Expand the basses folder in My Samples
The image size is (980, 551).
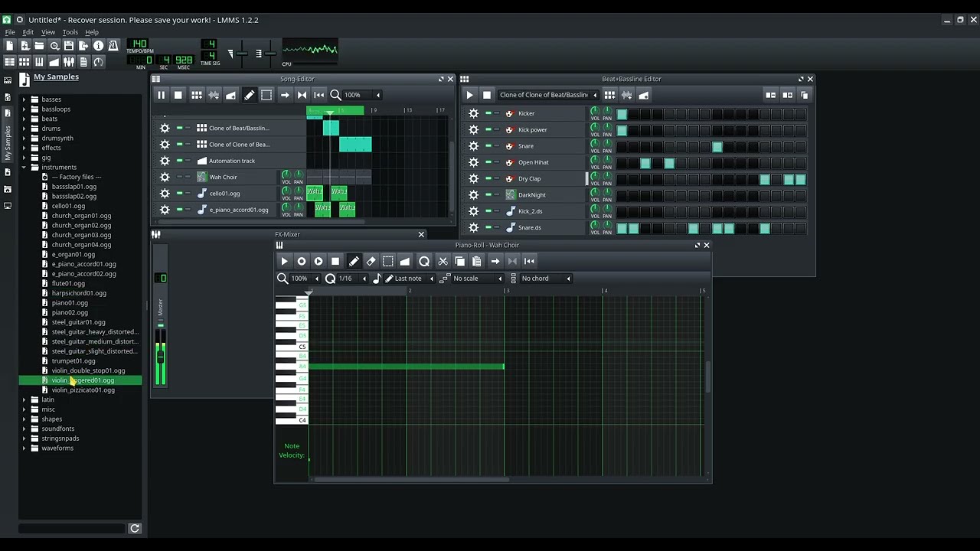24,99
